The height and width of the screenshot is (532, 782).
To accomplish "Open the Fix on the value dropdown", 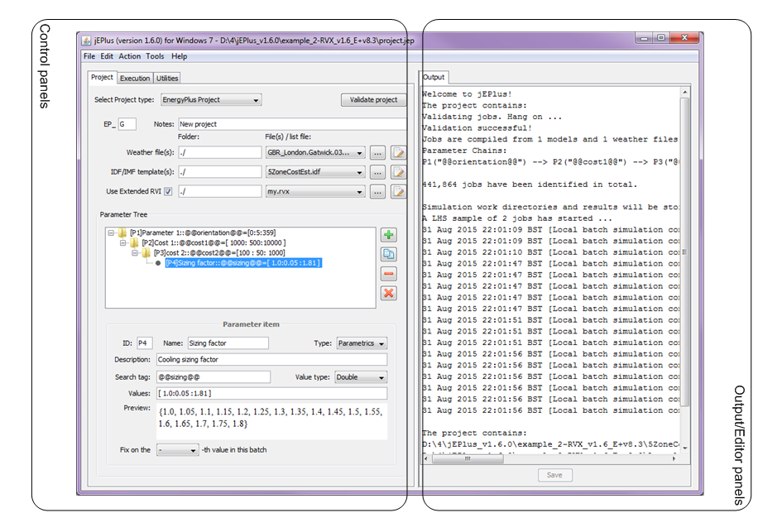I will pyautogui.click(x=178, y=450).
